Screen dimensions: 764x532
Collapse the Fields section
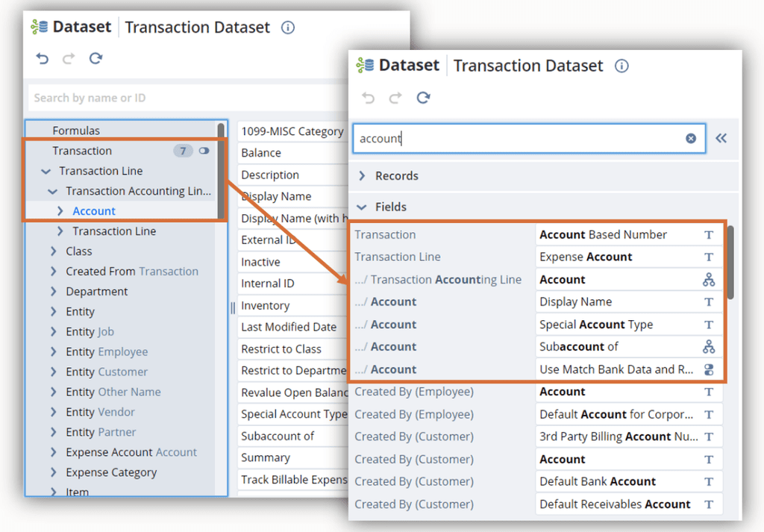(x=363, y=207)
